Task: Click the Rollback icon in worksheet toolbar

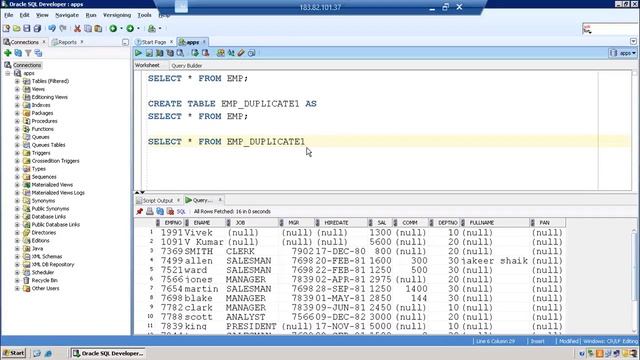Action: (x=205, y=53)
